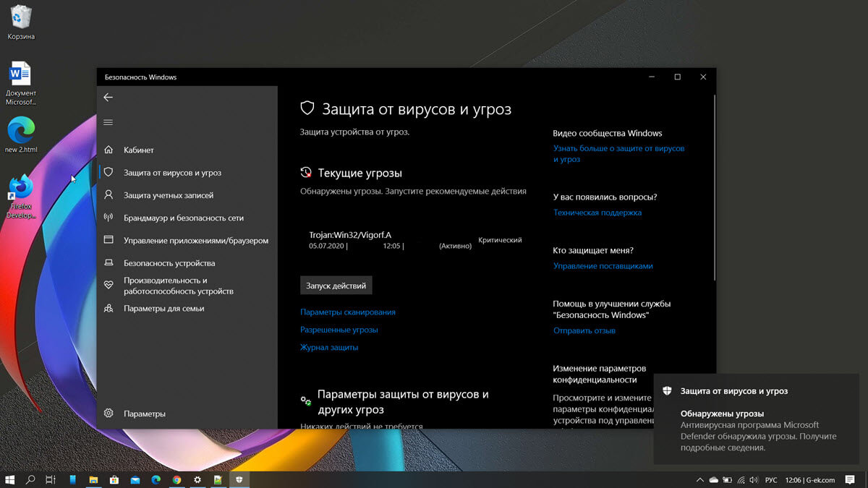Open new 2.html desktop file
The width and height of the screenshot is (868, 488).
coord(21,134)
